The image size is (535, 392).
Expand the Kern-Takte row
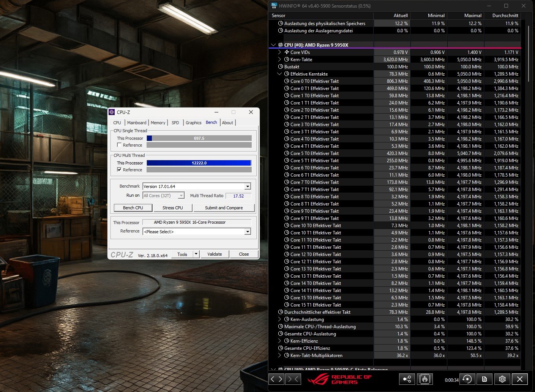click(280, 59)
